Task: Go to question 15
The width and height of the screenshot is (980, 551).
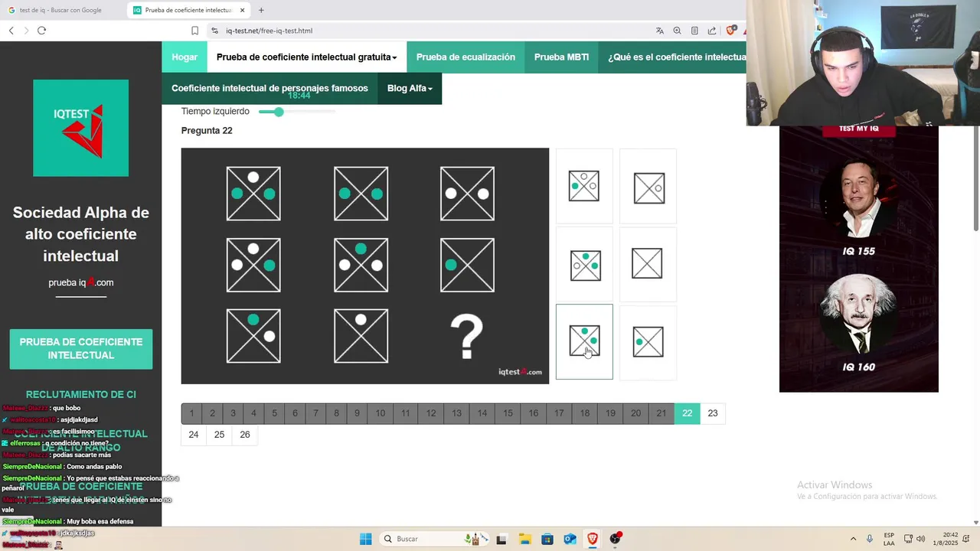Action: coord(508,413)
